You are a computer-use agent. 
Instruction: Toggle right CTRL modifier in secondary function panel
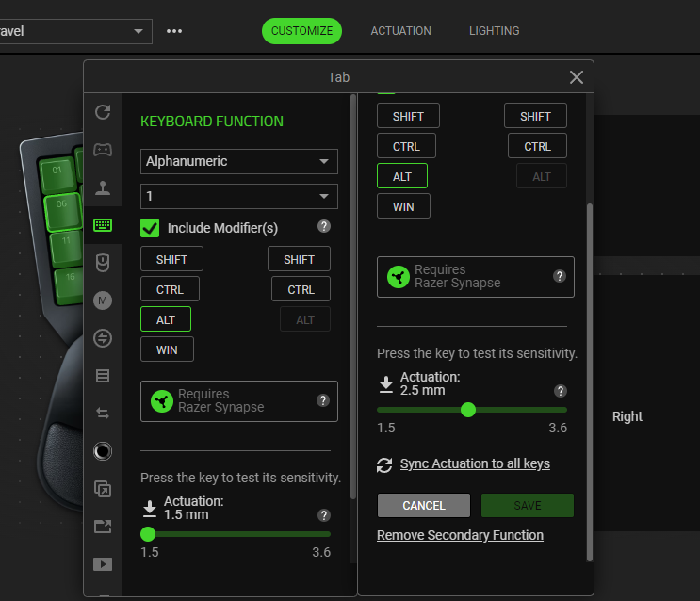[538, 146]
